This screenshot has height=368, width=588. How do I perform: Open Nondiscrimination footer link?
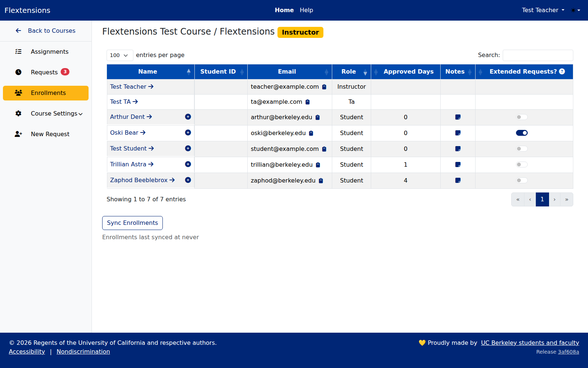83,352
